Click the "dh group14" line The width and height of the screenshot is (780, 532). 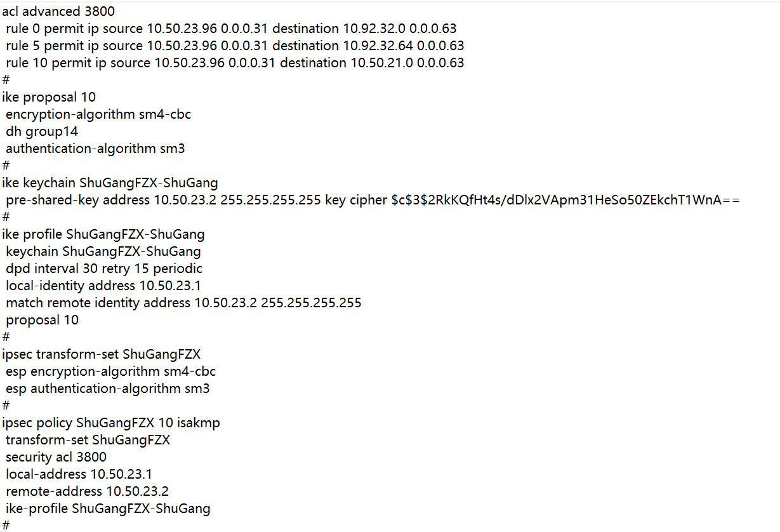(42, 131)
